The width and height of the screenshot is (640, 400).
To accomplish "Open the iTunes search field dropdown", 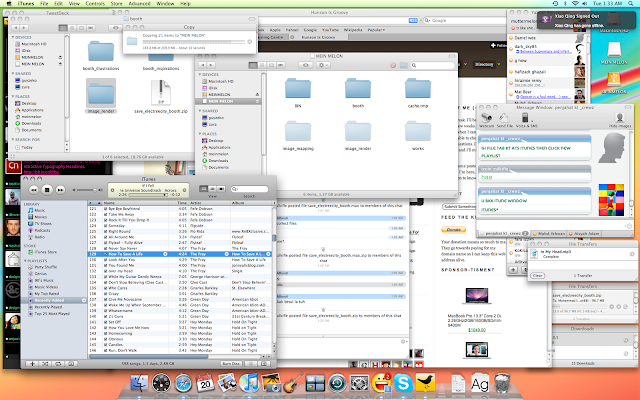I will [x=235, y=189].
